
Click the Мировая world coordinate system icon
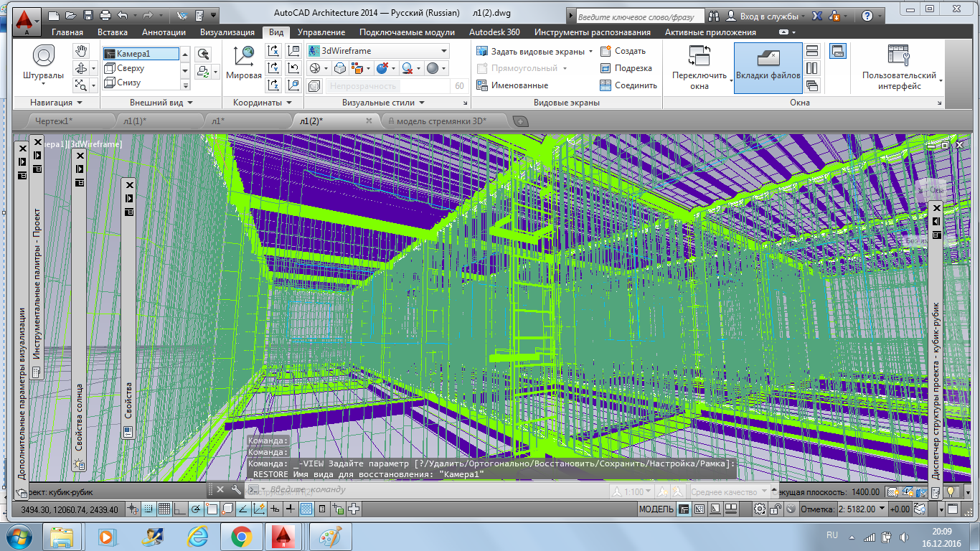click(x=244, y=62)
